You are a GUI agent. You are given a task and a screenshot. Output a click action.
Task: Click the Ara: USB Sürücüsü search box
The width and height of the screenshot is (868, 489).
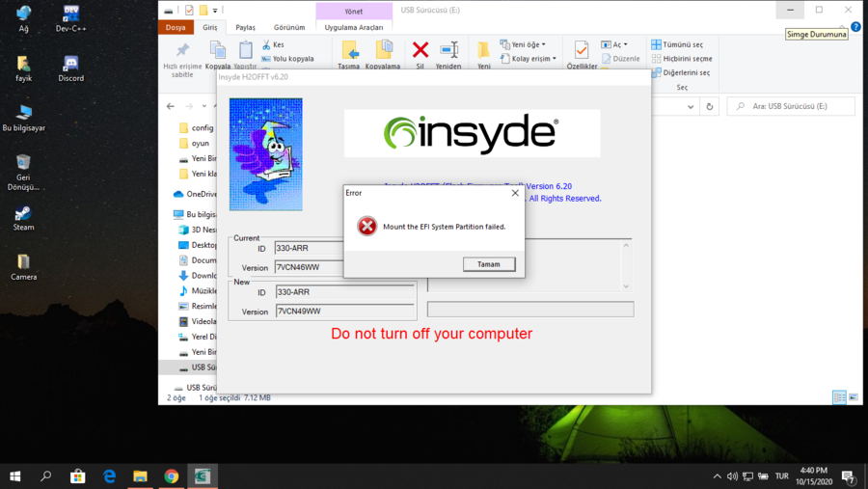point(791,106)
